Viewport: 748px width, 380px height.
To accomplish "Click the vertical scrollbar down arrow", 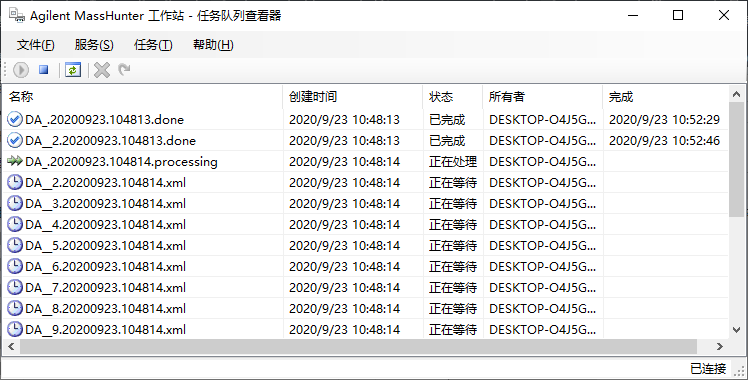I will pyautogui.click(x=736, y=329).
